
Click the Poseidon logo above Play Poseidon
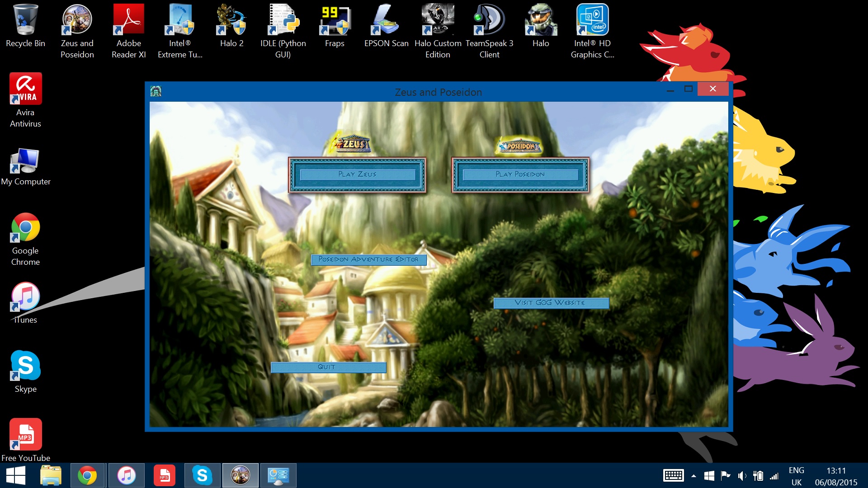pyautogui.click(x=519, y=146)
